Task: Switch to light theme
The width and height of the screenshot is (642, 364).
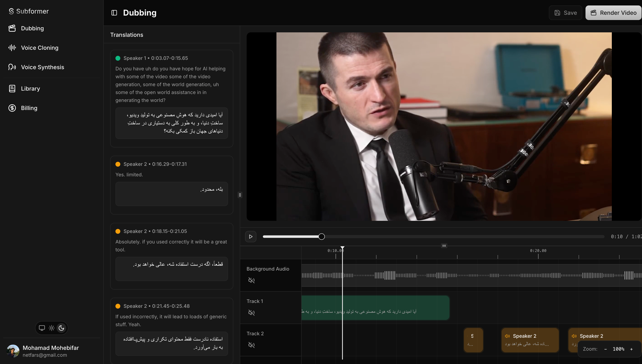Action: pos(52,328)
